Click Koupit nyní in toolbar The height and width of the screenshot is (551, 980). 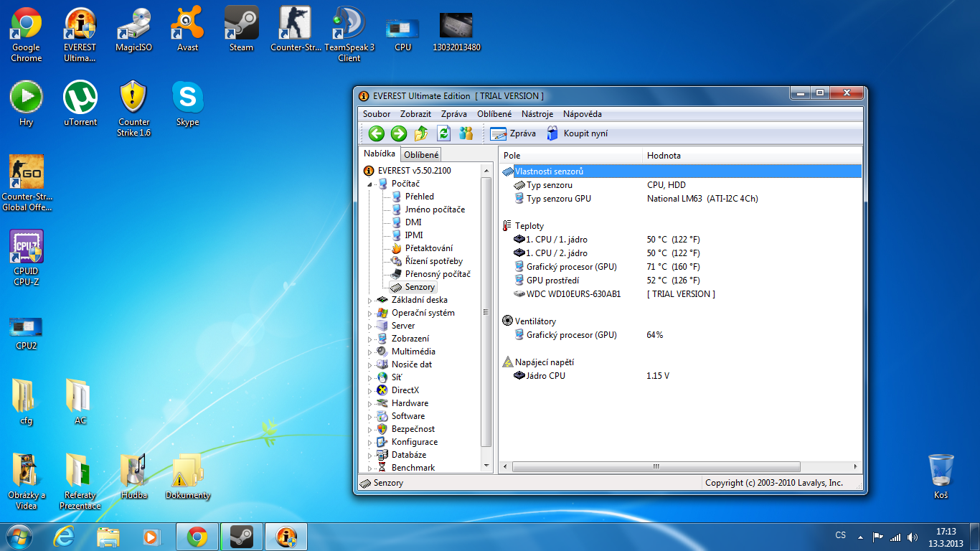coord(577,133)
